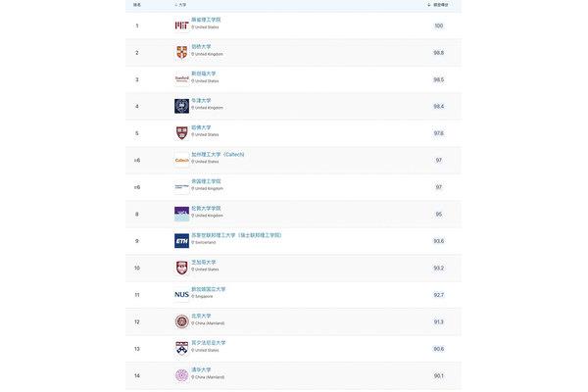Click the Cambridge crest logo
The width and height of the screenshot is (588, 392).
pyautogui.click(x=182, y=52)
